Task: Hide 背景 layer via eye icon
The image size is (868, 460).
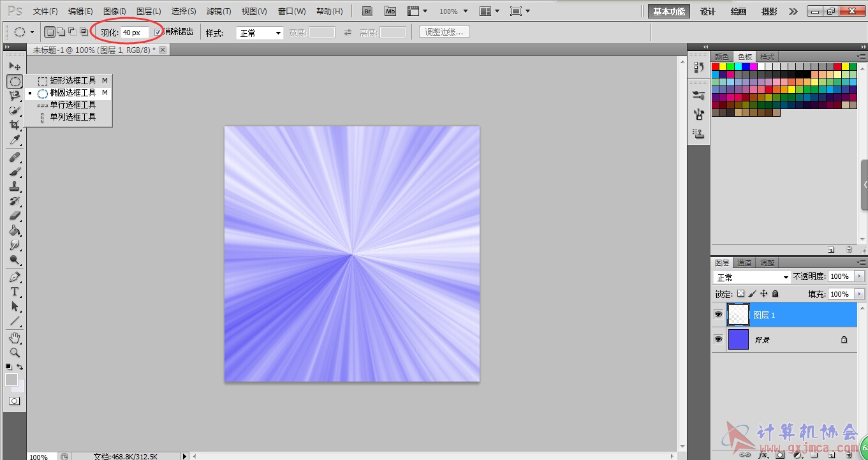Action: click(x=718, y=339)
